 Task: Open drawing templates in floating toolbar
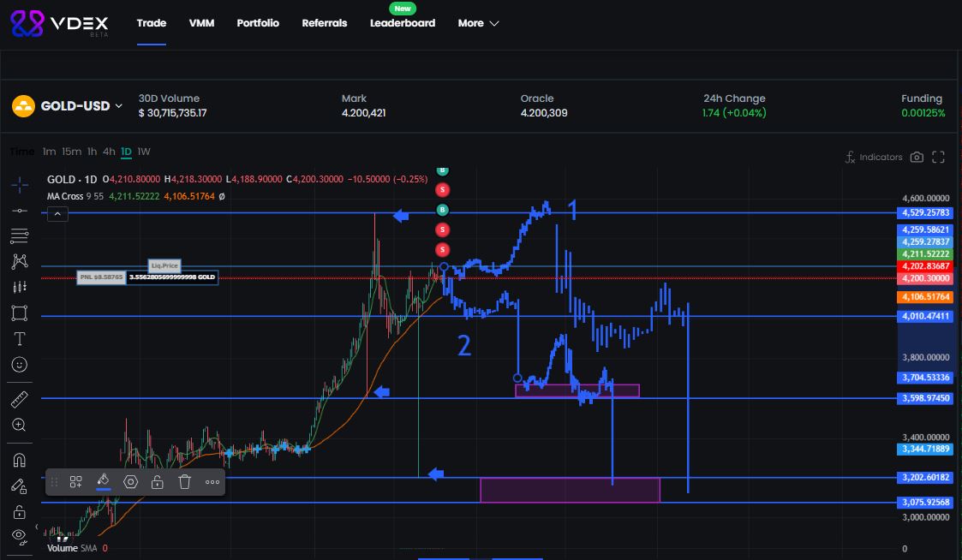tap(76, 482)
